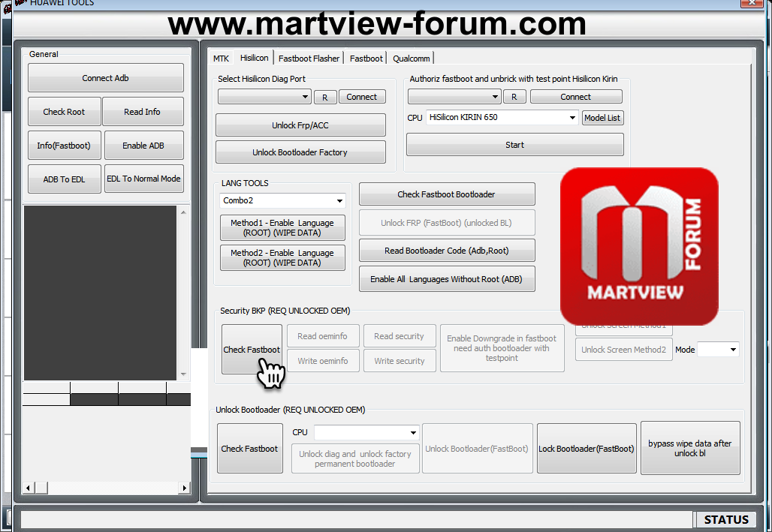Expand the Hisilicon Diag Port dropdown

[264, 97]
